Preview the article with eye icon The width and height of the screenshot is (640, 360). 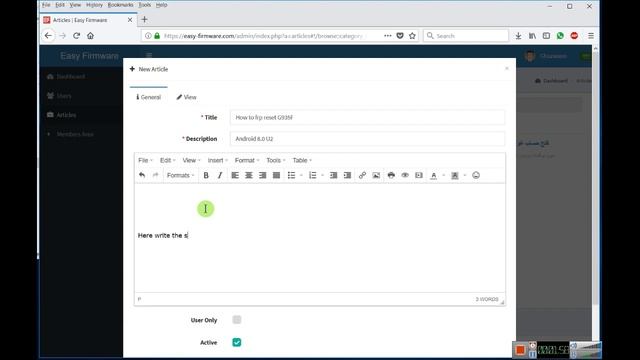(405, 175)
